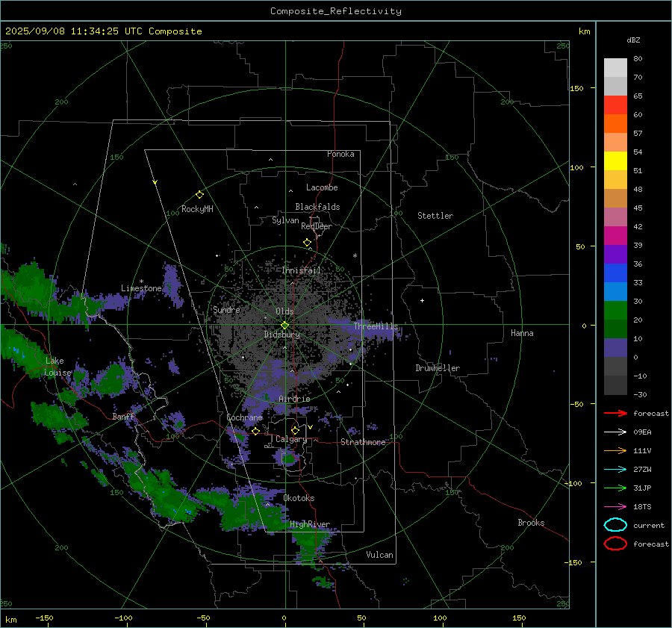Select the 51 dBZ yellow color swatch
672x628 pixels.
point(615,161)
